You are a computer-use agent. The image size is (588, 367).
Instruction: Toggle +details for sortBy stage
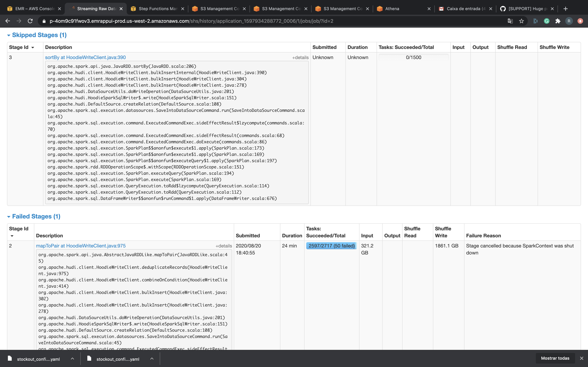(x=300, y=57)
